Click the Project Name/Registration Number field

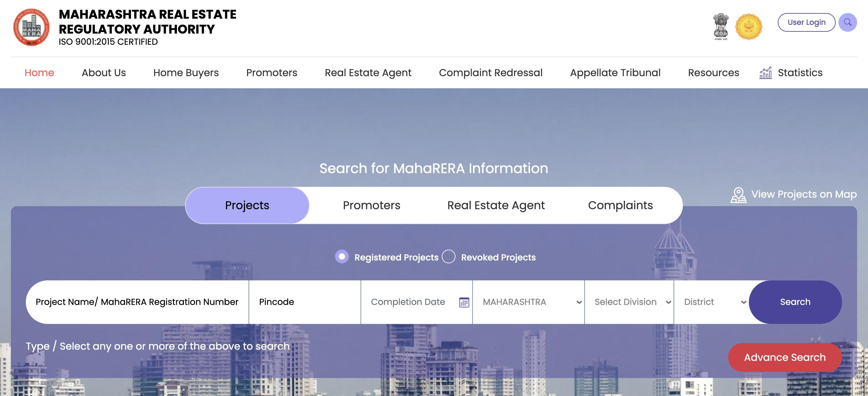(137, 302)
